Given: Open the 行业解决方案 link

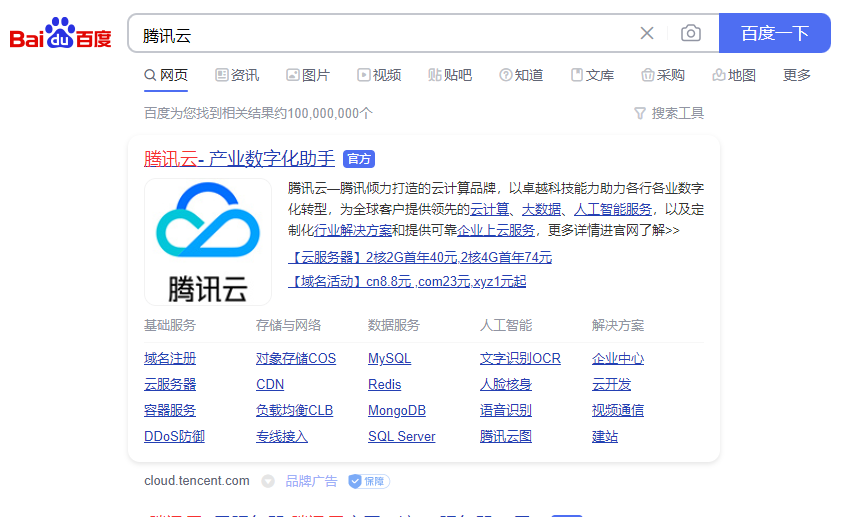Looking at the screenshot, I should tap(353, 230).
